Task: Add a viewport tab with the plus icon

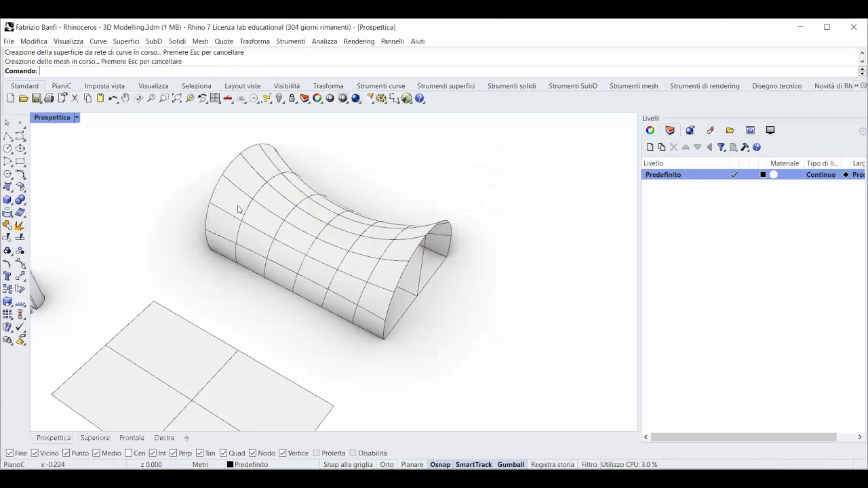Action: click(x=186, y=438)
